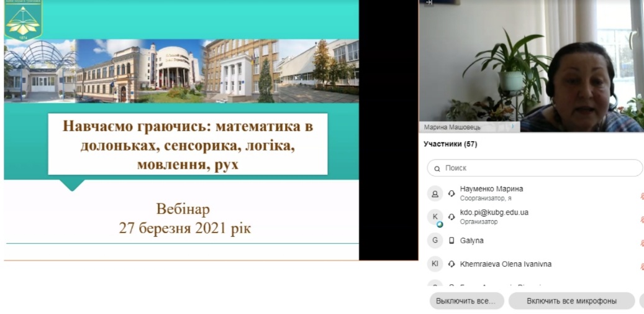This screenshot has height=314, width=644.
Task: Click the search magnifier icon in Поиск field
Action: coord(437,169)
